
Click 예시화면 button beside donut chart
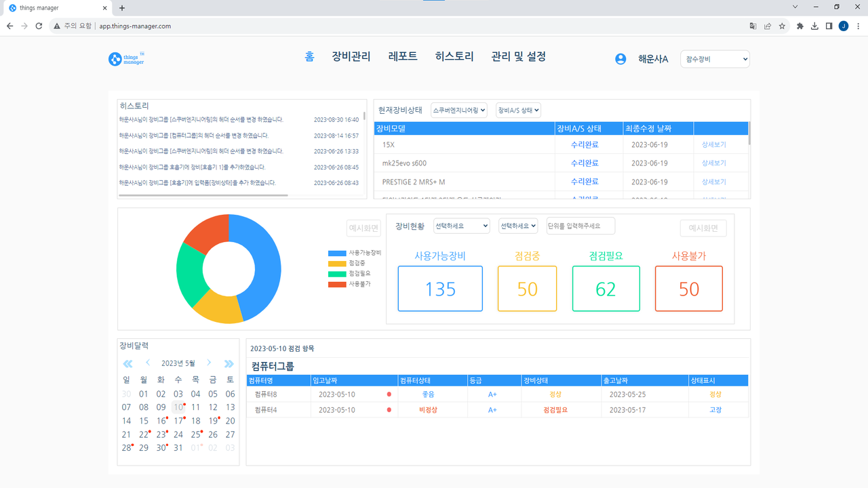click(x=364, y=228)
